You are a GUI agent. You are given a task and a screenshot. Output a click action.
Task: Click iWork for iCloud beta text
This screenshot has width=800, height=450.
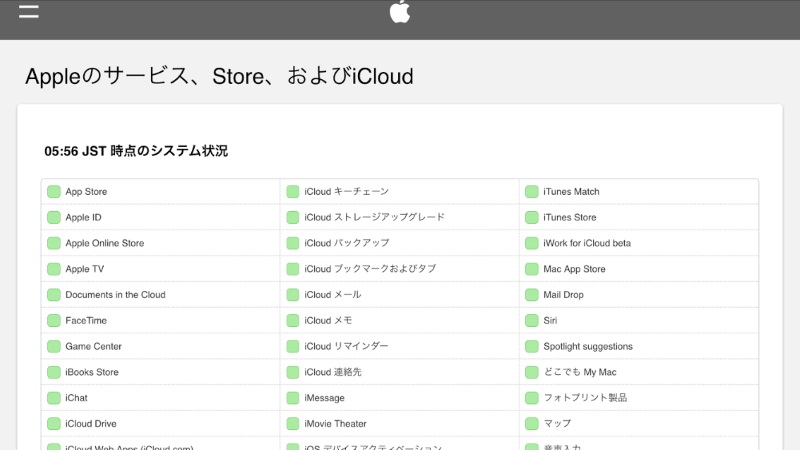(x=587, y=243)
